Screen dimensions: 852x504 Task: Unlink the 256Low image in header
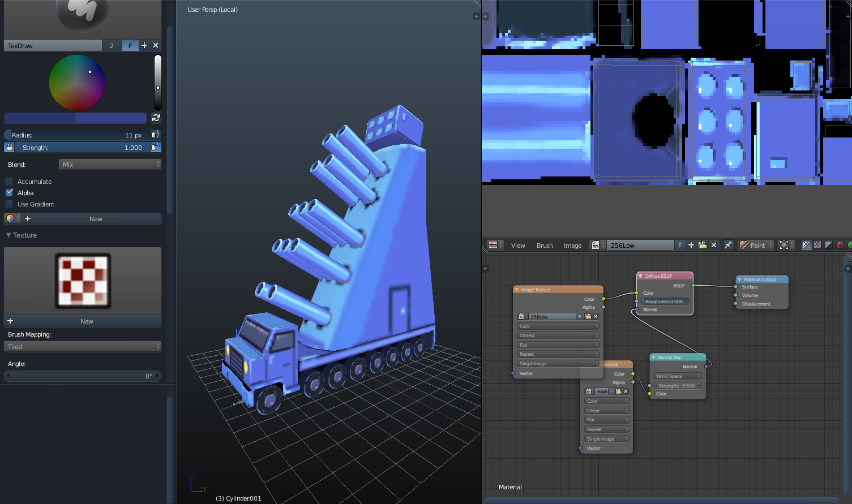(x=714, y=245)
